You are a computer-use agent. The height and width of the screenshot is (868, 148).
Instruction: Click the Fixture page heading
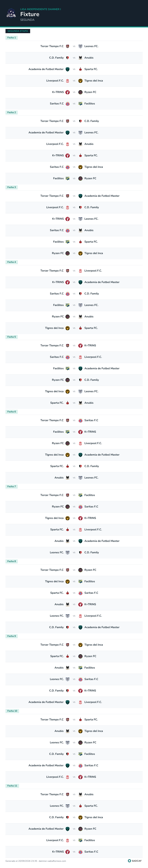(x=30, y=14)
